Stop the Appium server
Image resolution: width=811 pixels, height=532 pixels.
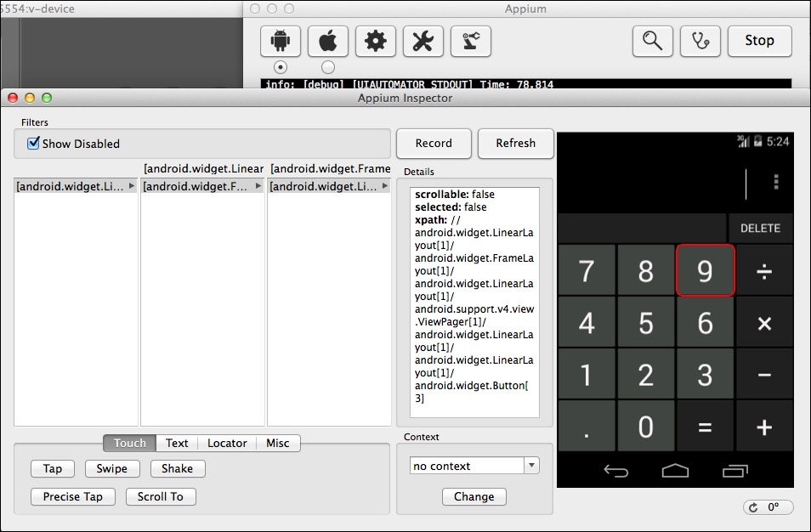pyautogui.click(x=759, y=41)
